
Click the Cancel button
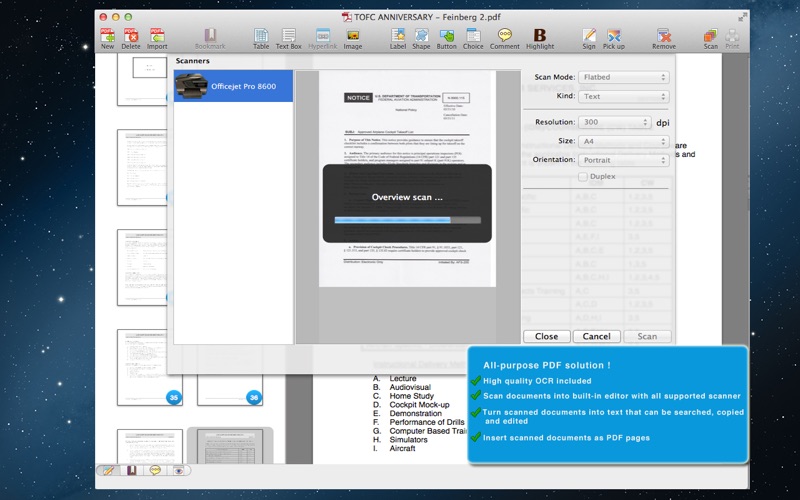(x=596, y=336)
